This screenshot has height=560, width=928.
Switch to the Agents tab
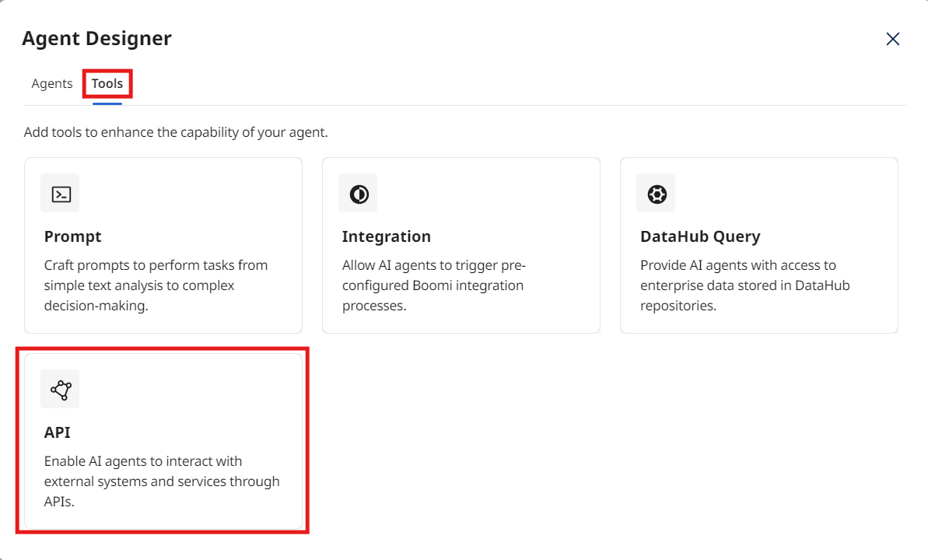click(51, 83)
